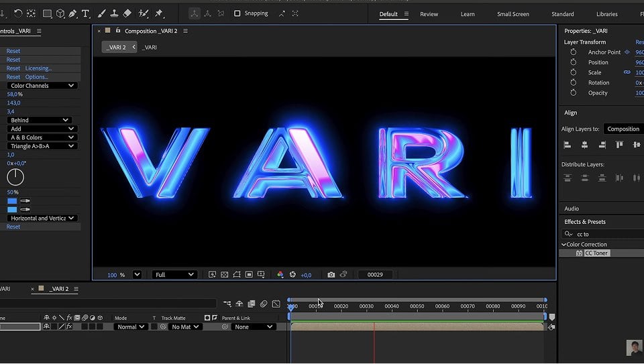
Task: Collapse the Color Correction effects category
Action: tap(563, 245)
